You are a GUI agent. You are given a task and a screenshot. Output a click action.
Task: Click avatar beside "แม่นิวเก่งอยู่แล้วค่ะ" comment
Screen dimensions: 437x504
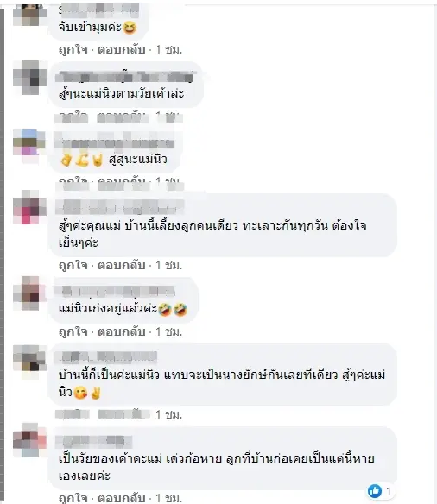click(30, 293)
